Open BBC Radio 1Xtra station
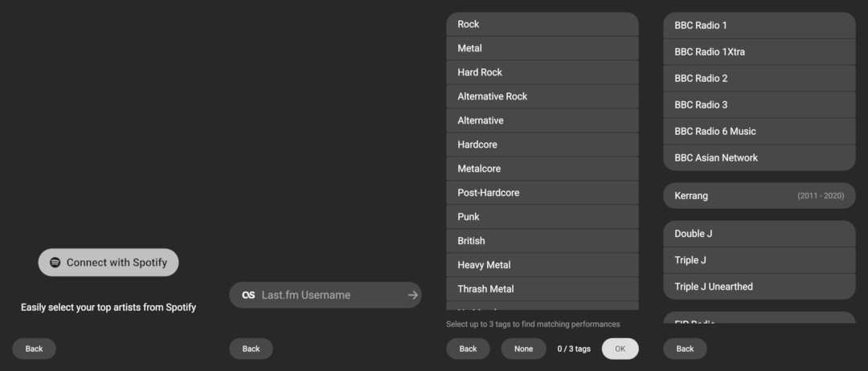Viewport: 868px width, 371px height. 759,52
